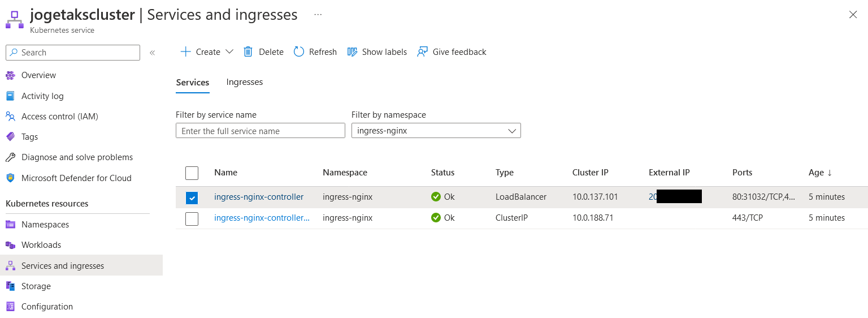Open the more options ellipsis menu
The image size is (868, 318).
coord(318,15)
